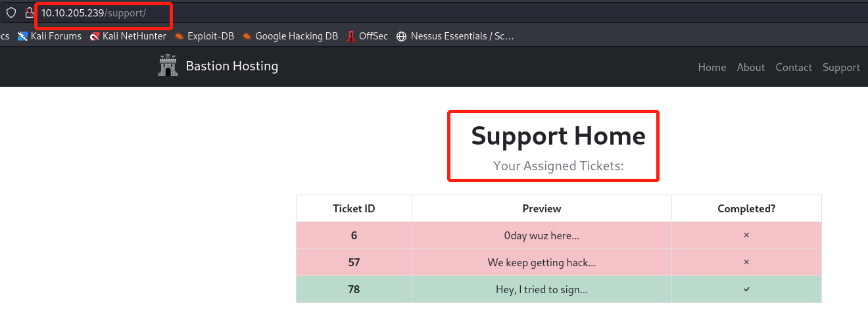Open the Contact page from navbar
The image size is (868, 328).
(x=793, y=67)
